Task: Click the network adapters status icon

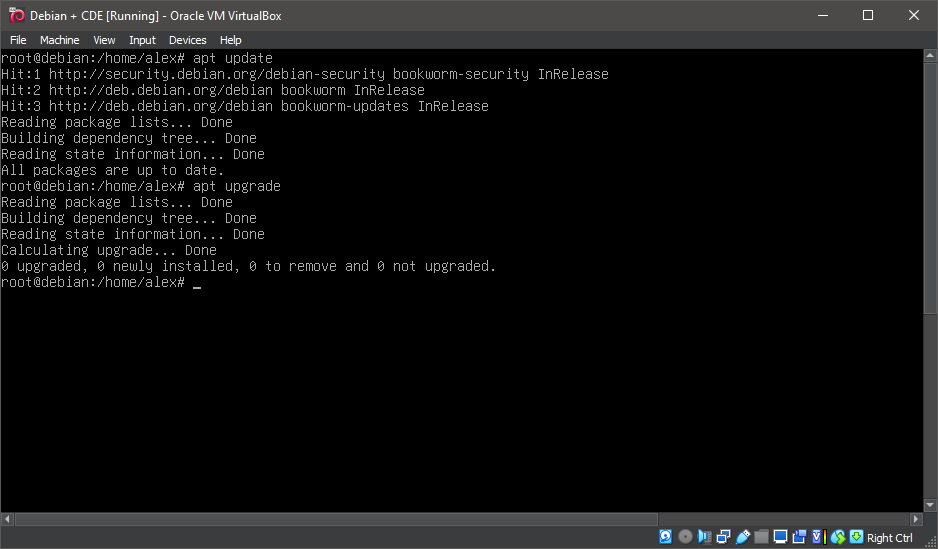Action: tap(723, 537)
